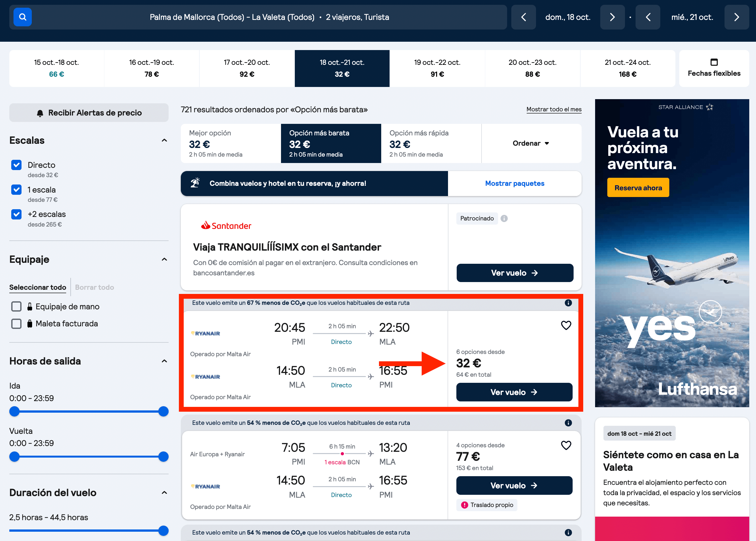Image resolution: width=756 pixels, height=541 pixels.
Task: Click Mostrar paquetes link
Action: 515,183
